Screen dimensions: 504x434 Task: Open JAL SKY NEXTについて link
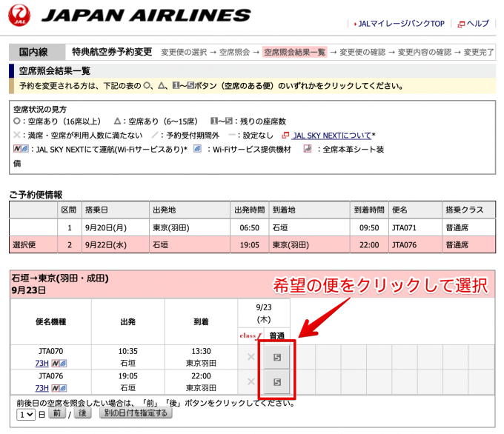[x=332, y=136]
